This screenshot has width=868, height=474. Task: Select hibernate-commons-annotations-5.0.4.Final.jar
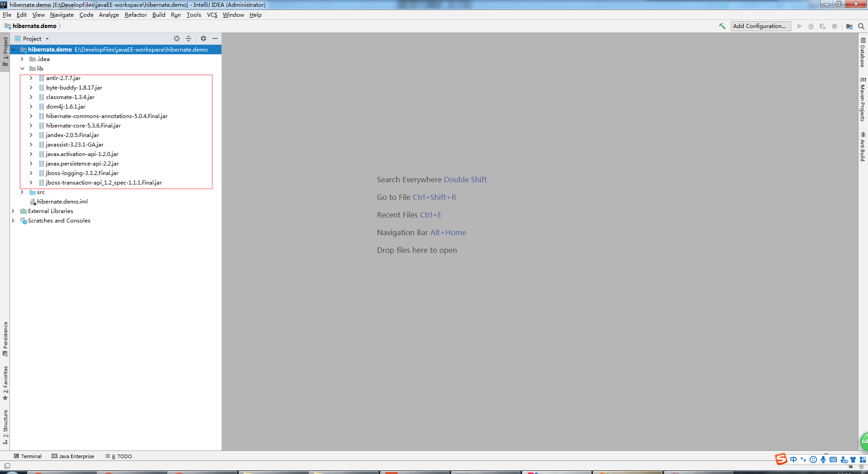coord(107,116)
